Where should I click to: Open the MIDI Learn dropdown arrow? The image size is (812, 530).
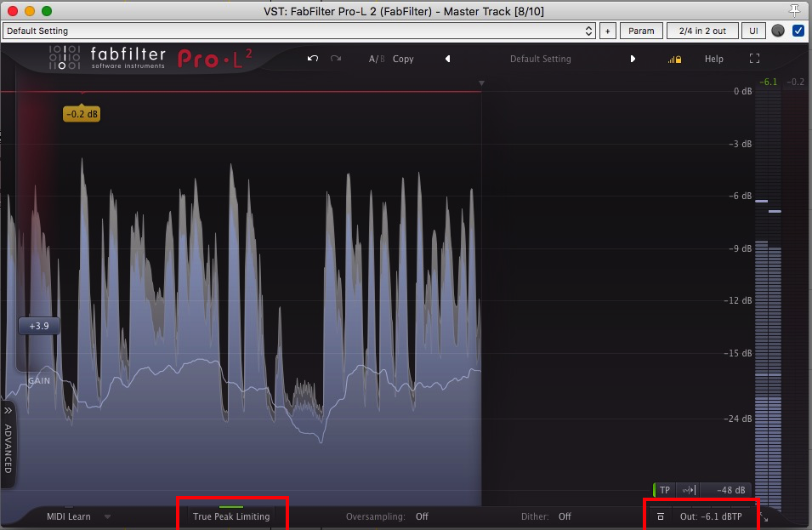107,516
